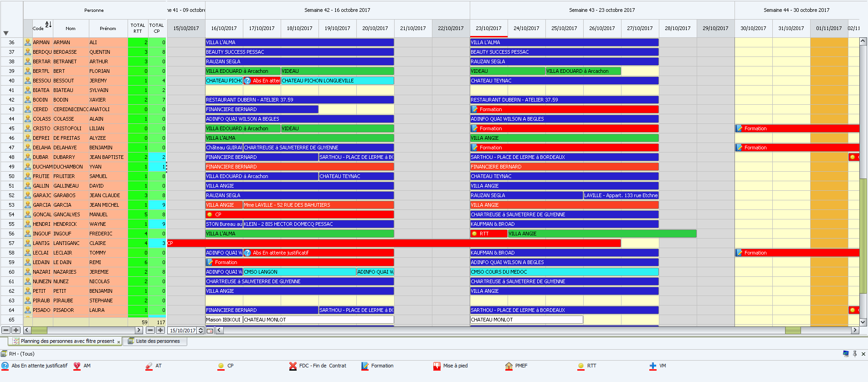The image size is (868, 382).
Task: Click the TOTAL CP column header
Action: 157,28
